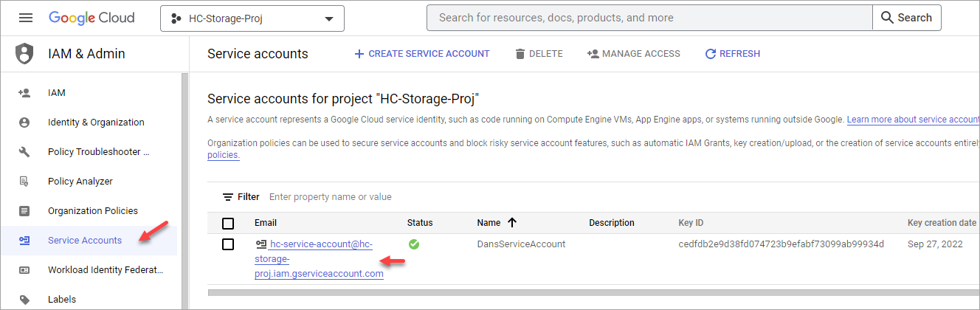Click the service account icon beside email
The height and width of the screenshot is (310, 980).
pyautogui.click(x=261, y=244)
